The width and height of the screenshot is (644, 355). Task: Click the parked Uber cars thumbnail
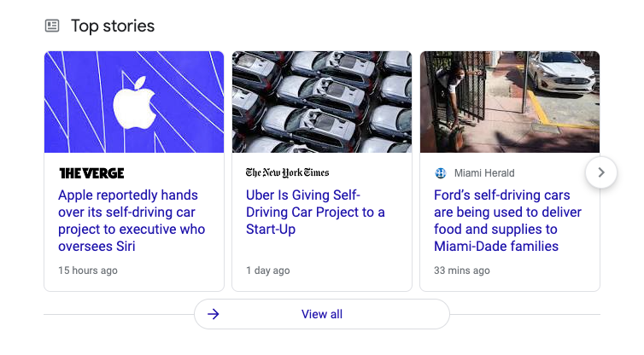tap(322, 102)
